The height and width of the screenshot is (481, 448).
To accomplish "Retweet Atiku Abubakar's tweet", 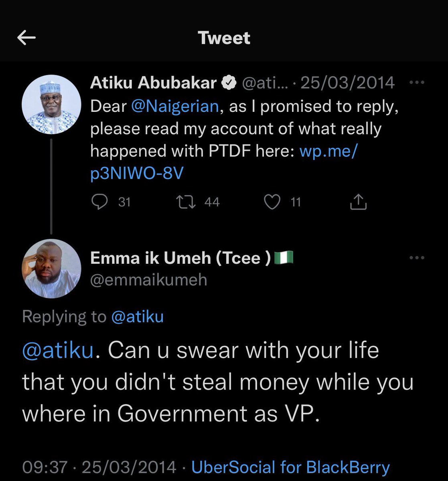I will tap(186, 202).
